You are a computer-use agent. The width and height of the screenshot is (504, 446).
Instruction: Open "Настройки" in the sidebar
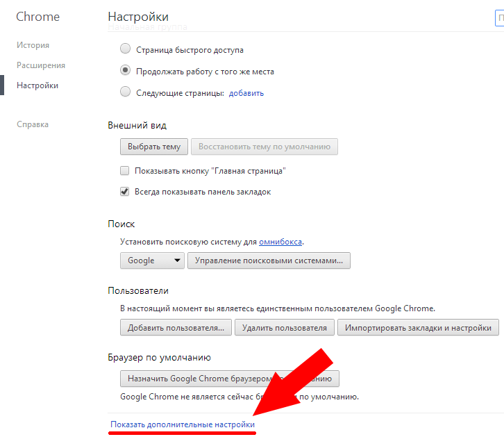tap(37, 85)
